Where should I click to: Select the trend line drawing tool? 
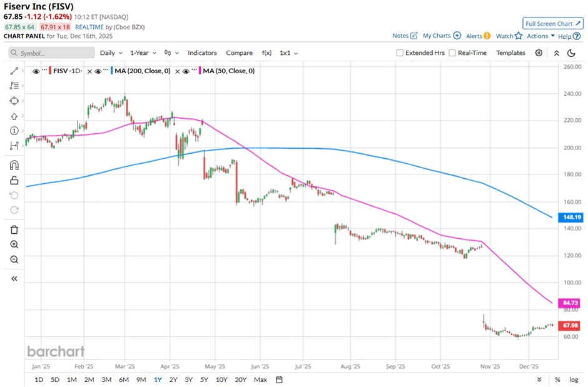pos(14,71)
